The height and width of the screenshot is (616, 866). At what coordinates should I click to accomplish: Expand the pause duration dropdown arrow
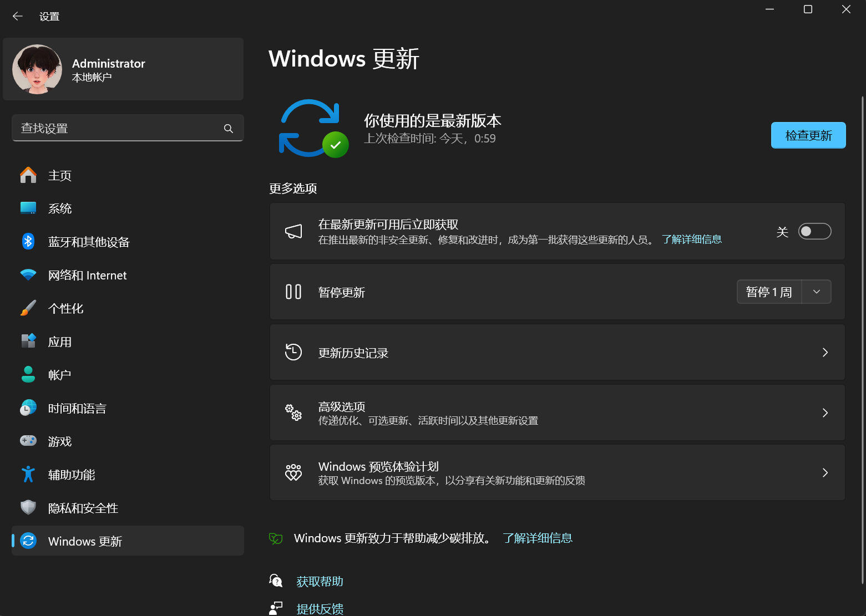point(817,292)
